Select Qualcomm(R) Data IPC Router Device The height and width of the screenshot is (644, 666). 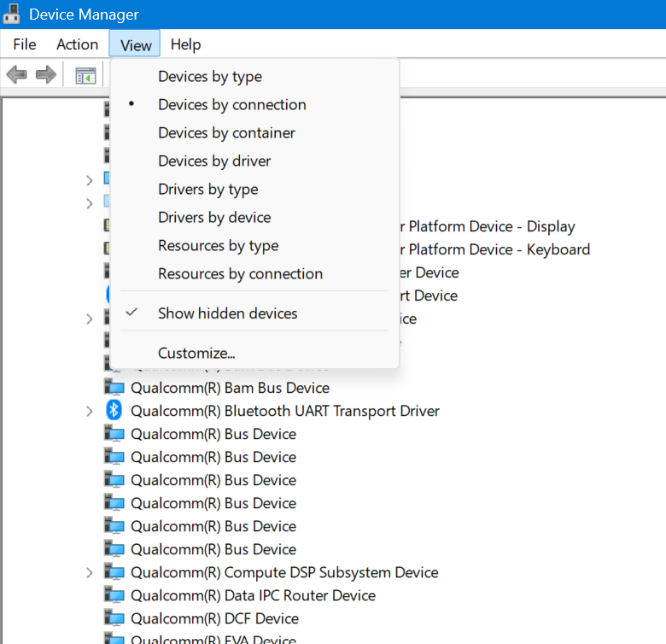point(253,595)
